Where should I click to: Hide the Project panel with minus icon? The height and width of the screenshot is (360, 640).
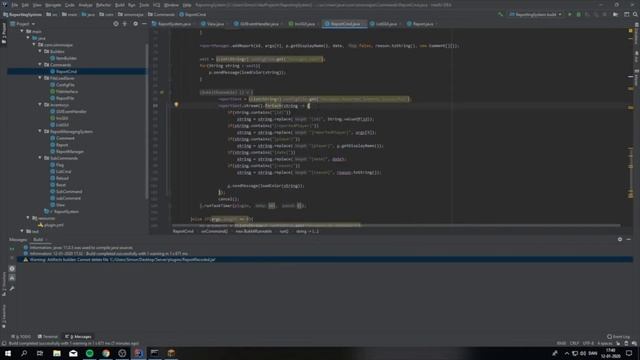tap(144, 24)
